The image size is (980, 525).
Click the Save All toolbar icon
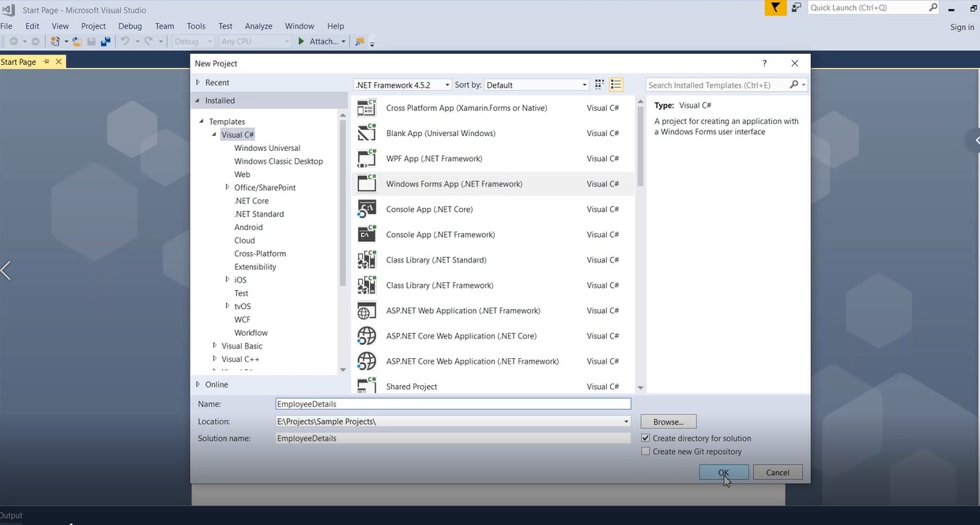click(x=105, y=40)
